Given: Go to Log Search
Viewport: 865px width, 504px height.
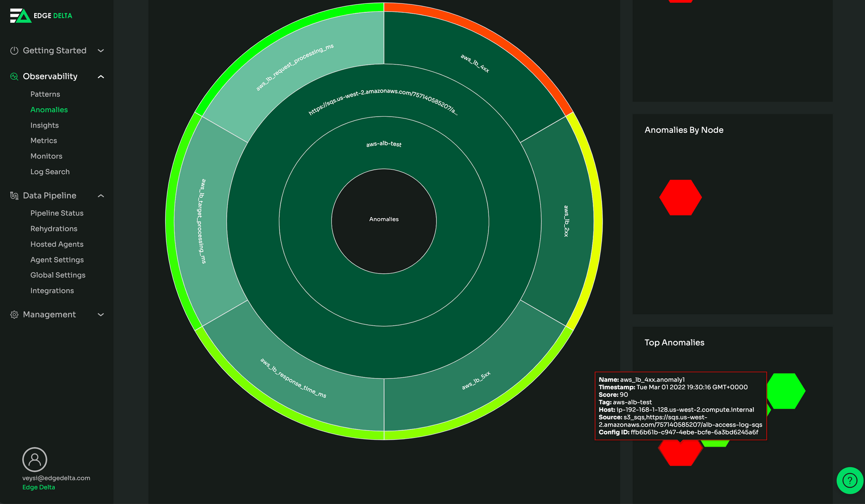Looking at the screenshot, I should click(x=50, y=172).
